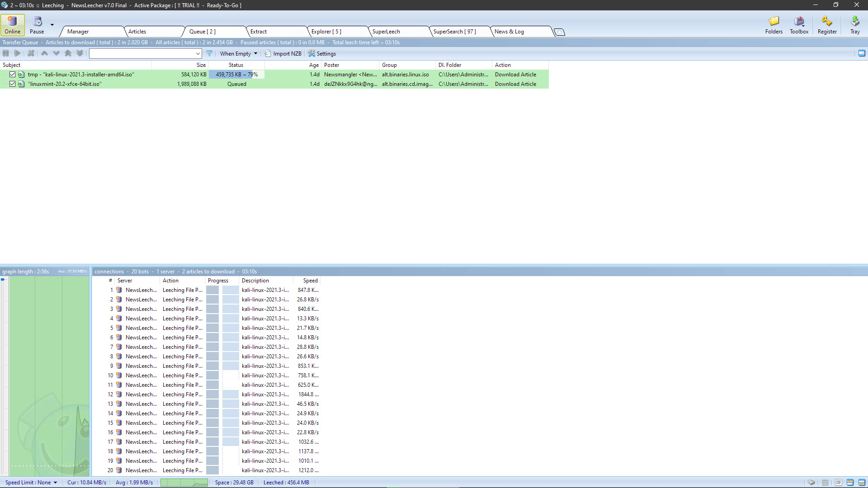Viewport: 868px width, 488px height.
Task: Click the file icon of the linuxmint article
Action: 21,84
